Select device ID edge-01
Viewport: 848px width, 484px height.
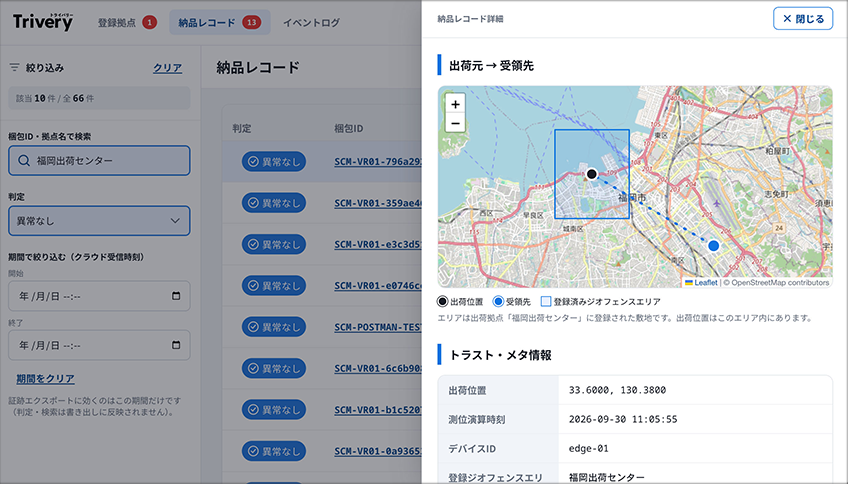tap(588, 448)
